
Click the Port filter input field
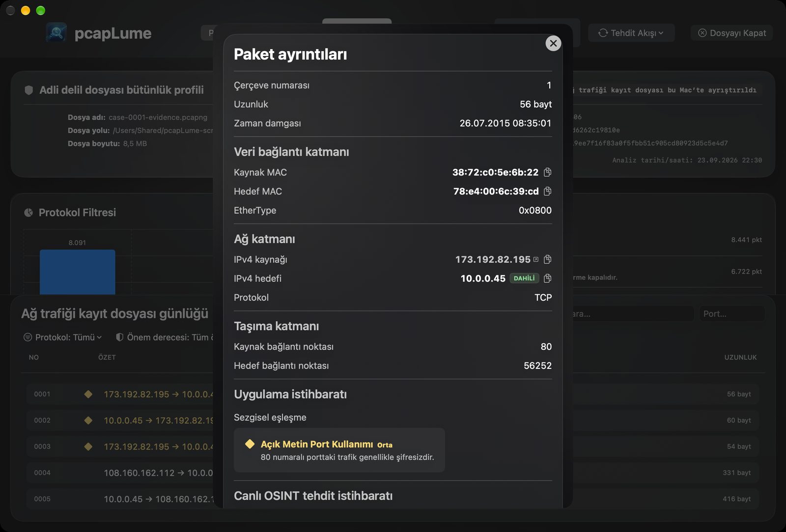click(732, 314)
